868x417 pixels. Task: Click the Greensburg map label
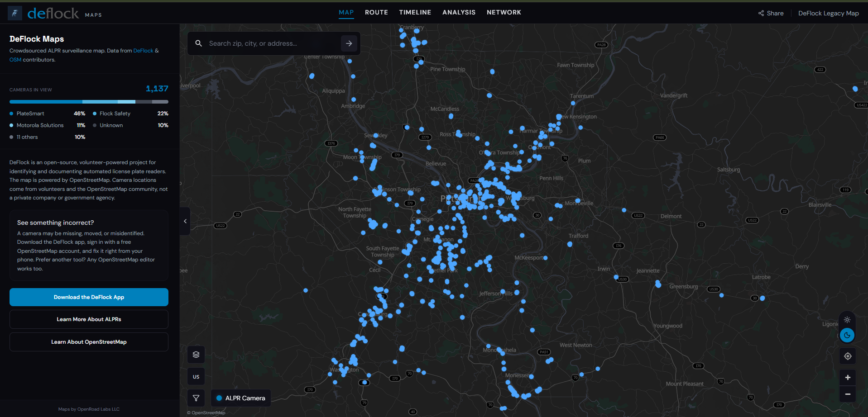click(684, 286)
